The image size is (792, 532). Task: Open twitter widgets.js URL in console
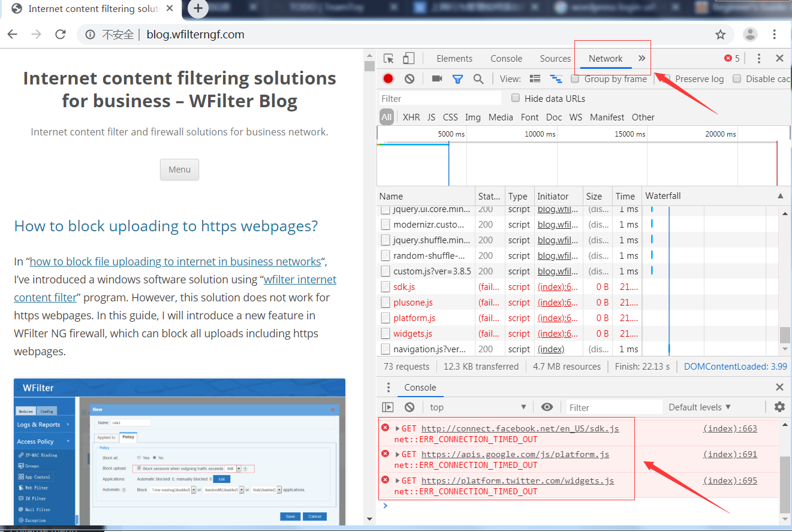pyautogui.click(x=518, y=480)
